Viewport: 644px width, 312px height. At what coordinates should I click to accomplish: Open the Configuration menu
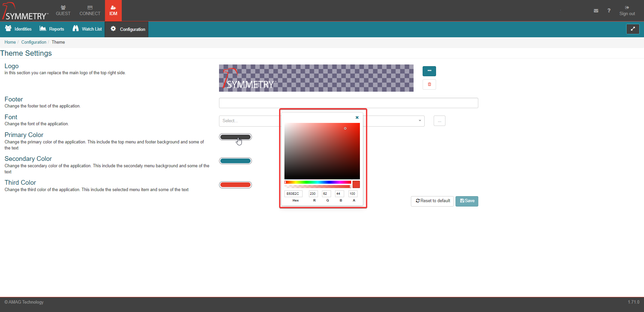click(126, 29)
